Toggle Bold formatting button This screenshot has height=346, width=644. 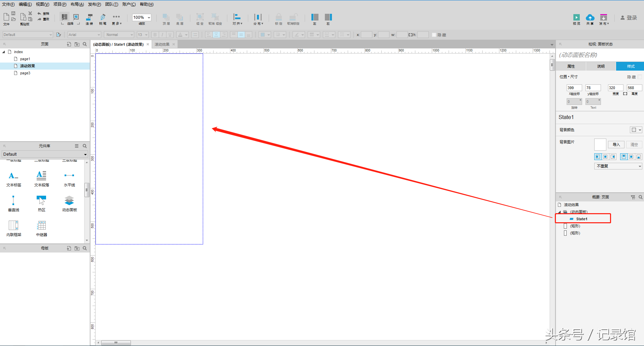[x=155, y=35]
